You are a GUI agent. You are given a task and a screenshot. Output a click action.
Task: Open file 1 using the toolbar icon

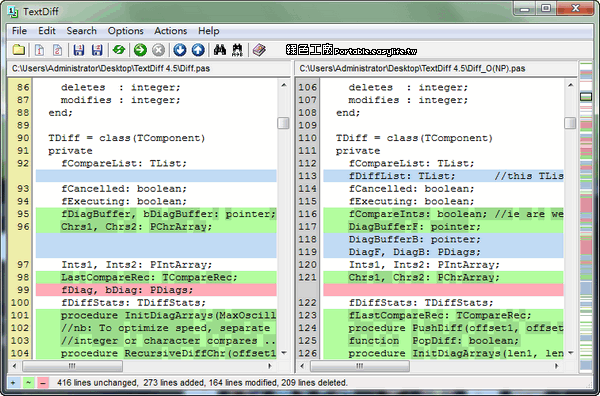click(x=39, y=50)
